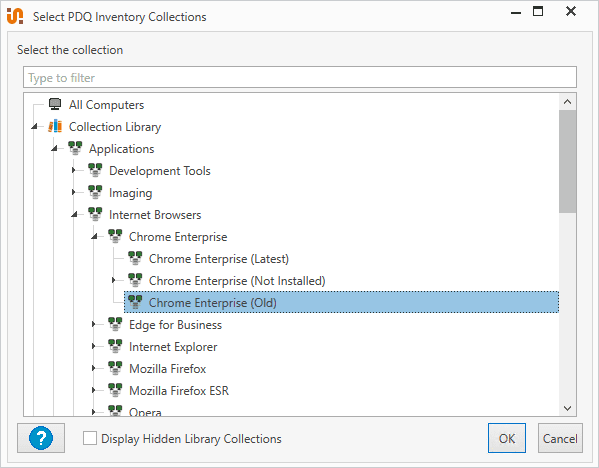Click the Collection Library books icon
Screen dimensions: 599x468
(x=55, y=126)
